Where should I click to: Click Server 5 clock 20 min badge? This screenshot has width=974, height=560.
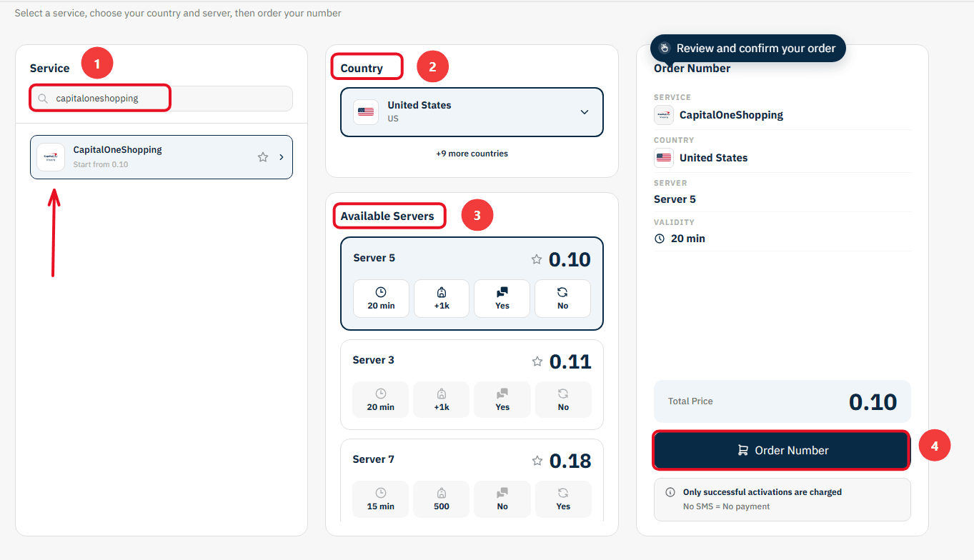point(382,299)
